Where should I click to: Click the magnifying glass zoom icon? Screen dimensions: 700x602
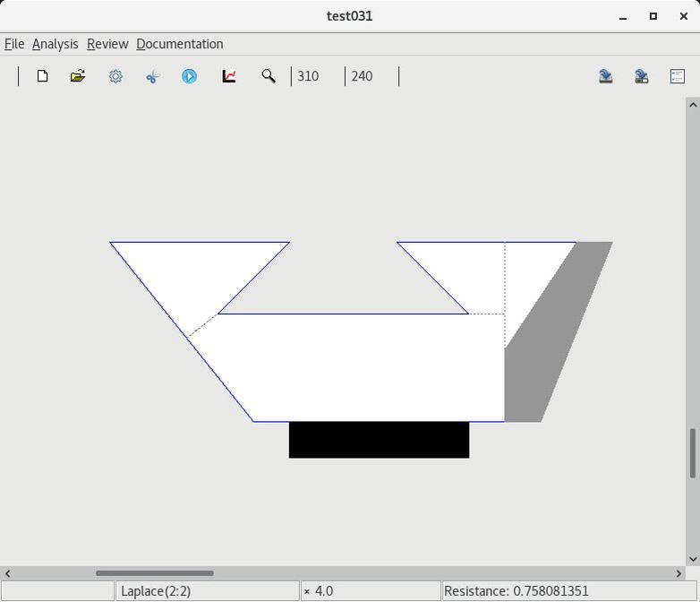coord(268,76)
